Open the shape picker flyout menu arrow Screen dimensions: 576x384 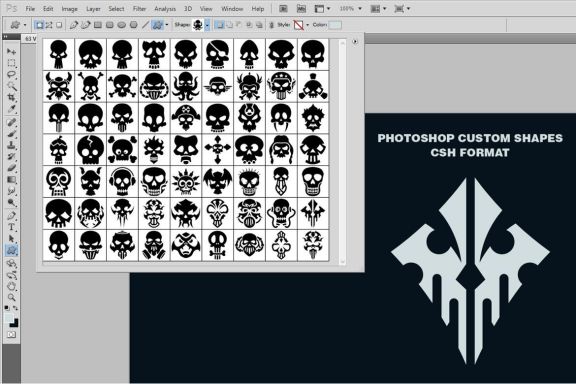[x=355, y=42]
